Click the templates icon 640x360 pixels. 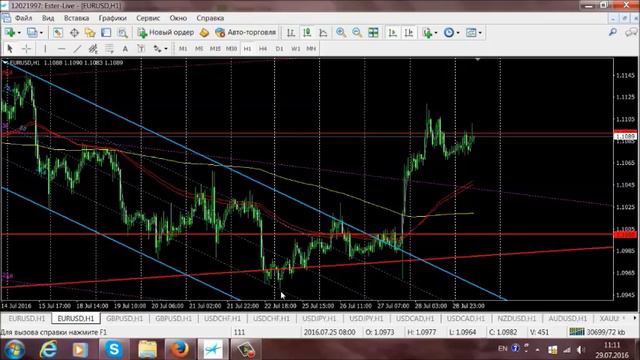point(471,33)
